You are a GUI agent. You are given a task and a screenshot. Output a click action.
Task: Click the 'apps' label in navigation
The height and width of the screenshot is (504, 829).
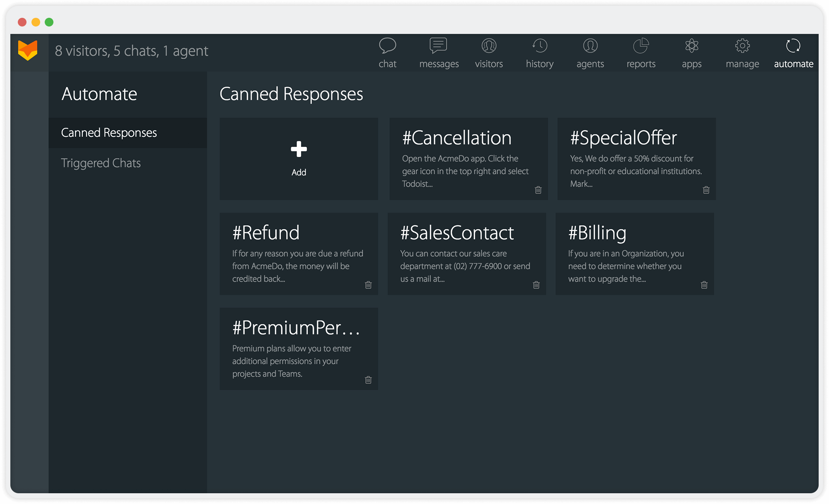click(x=692, y=64)
